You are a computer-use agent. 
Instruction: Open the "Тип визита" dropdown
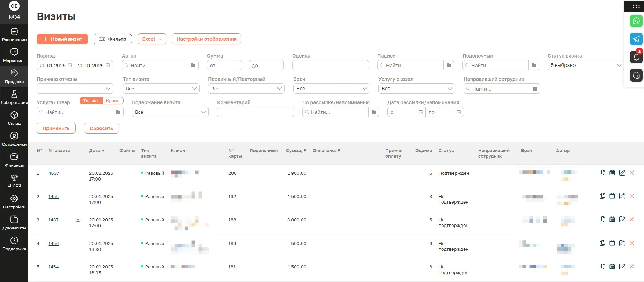[161, 89]
